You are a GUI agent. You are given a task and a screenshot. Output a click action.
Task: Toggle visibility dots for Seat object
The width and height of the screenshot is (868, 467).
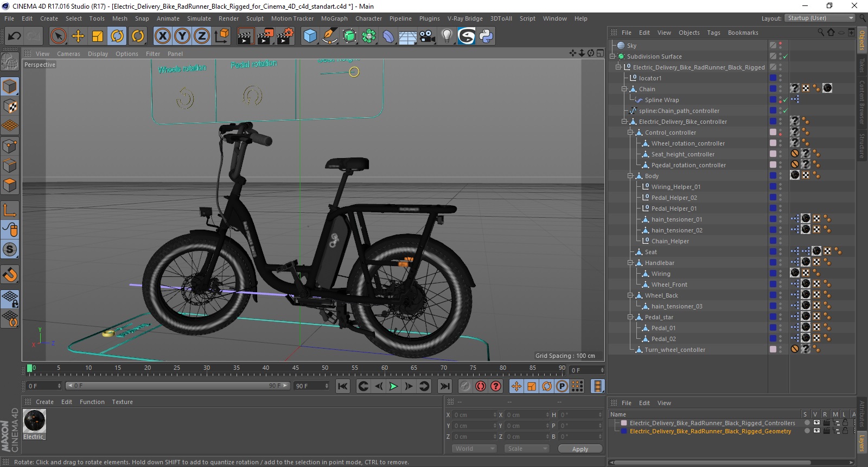(x=781, y=252)
